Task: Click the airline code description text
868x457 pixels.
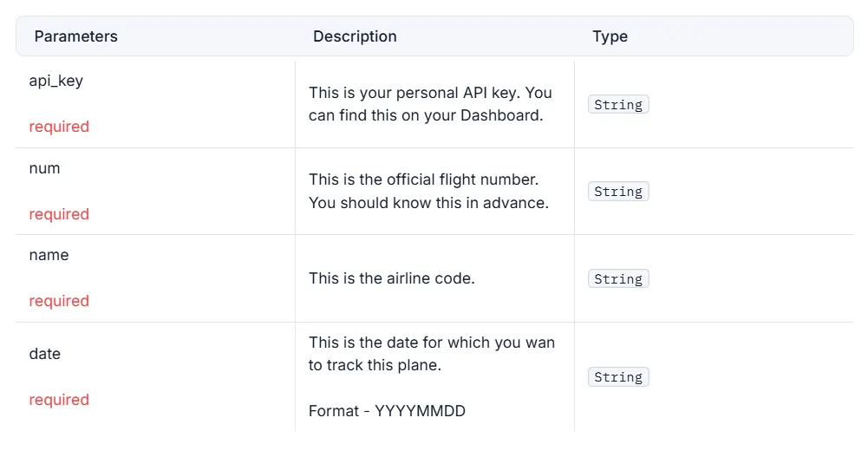Action: pos(392,277)
